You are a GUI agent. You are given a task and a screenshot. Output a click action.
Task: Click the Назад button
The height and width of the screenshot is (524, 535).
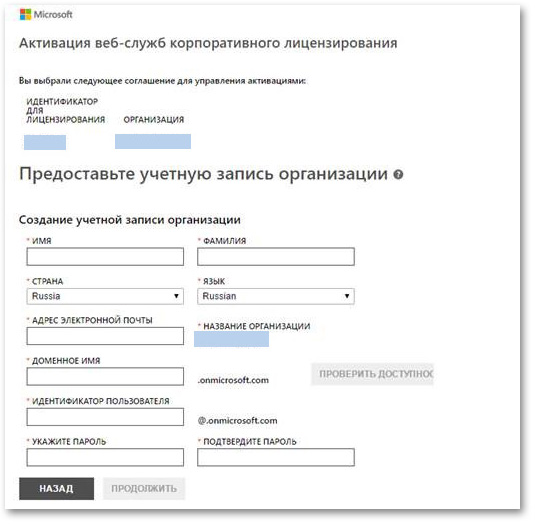point(56,489)
